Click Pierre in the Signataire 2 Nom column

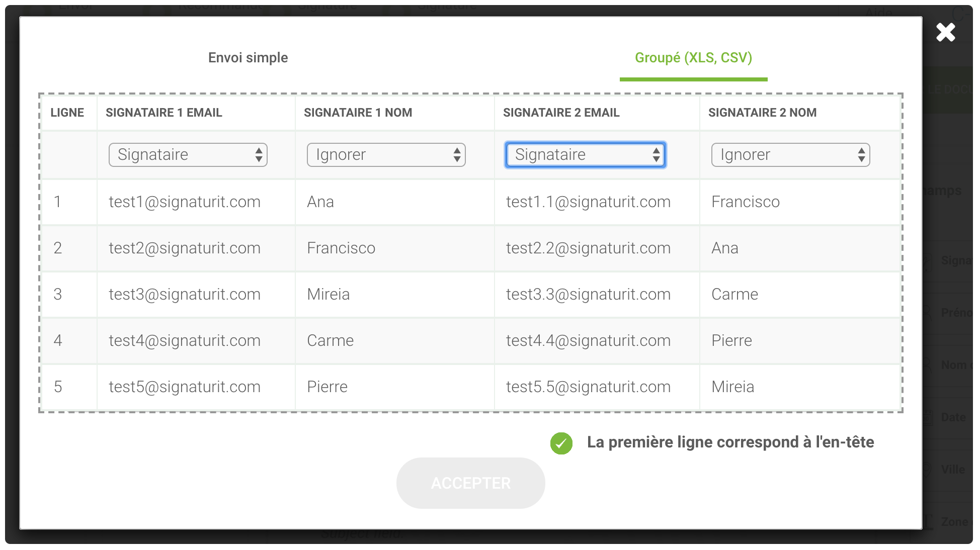coord(732,341)
